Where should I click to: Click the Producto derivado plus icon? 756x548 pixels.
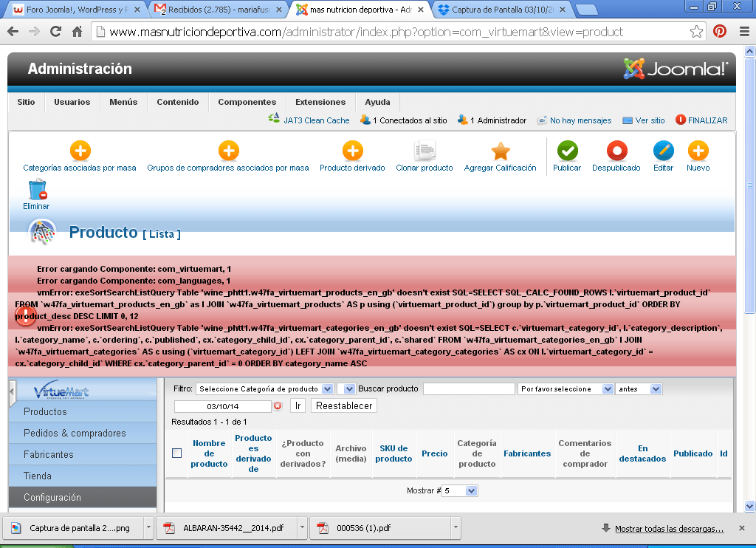tap(352, 151)
